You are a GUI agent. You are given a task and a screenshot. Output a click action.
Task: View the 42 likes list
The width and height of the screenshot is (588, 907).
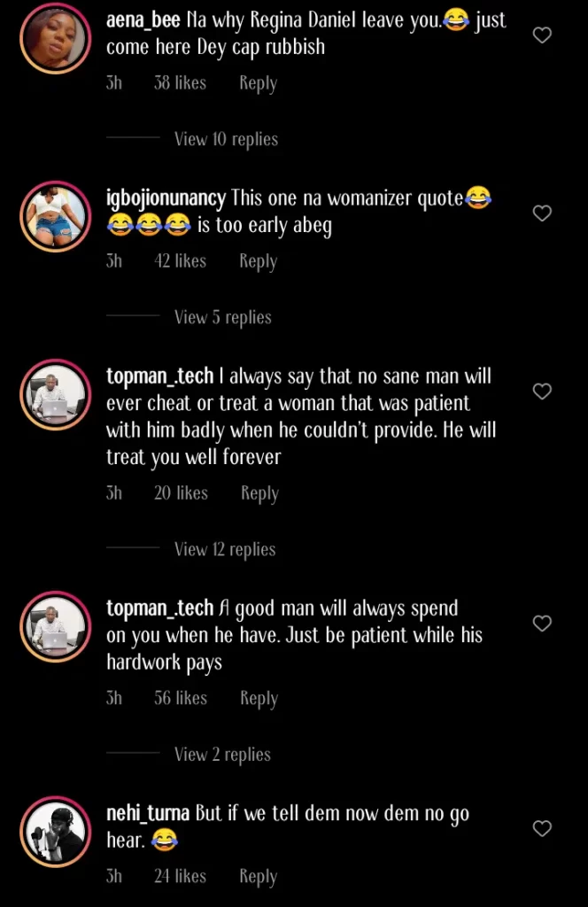(181, 261)
